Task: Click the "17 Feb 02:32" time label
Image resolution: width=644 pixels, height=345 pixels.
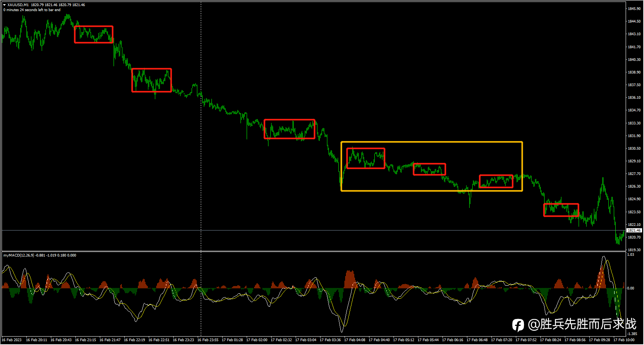Action: pos(281,340)
